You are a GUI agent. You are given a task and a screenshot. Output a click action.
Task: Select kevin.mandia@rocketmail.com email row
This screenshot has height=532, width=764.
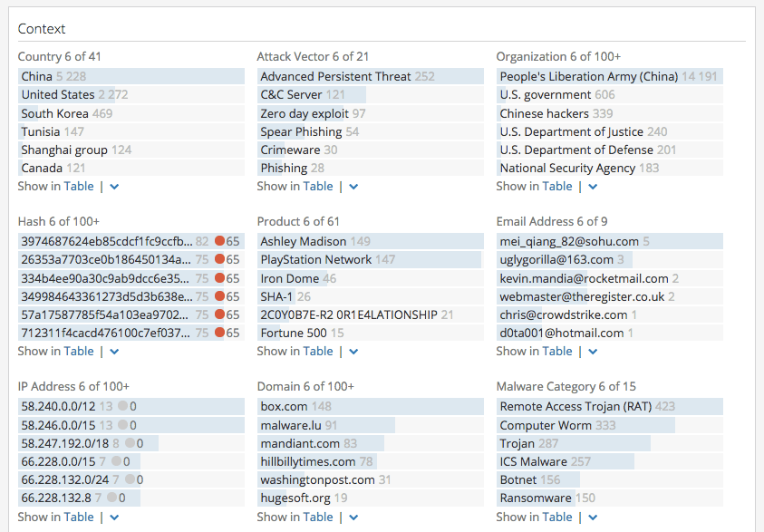tap(610, 278)
